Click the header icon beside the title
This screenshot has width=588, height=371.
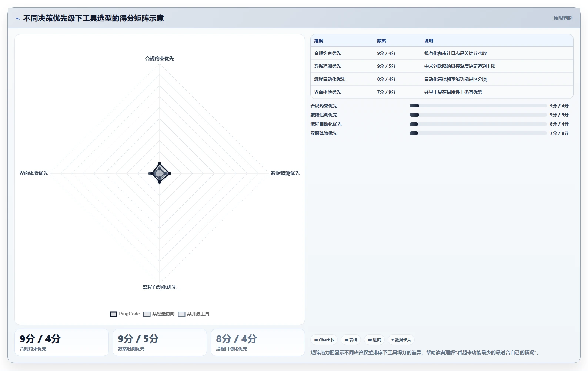click(17, 19)
